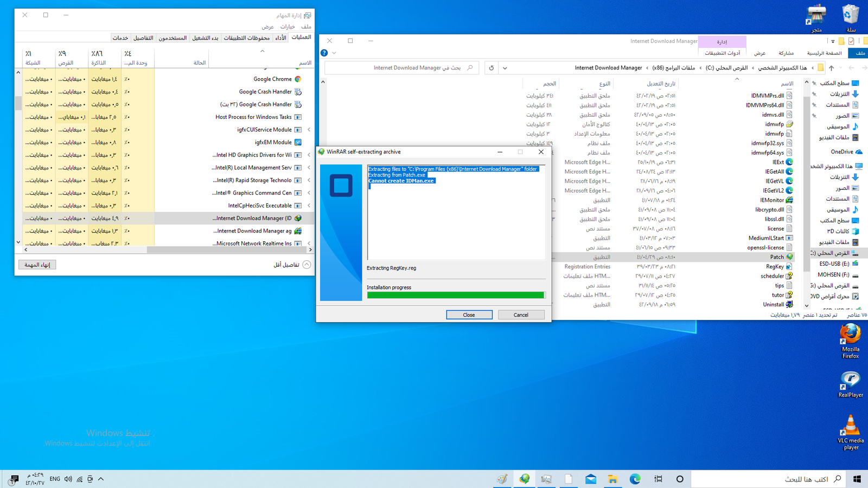
Task: Open the Windows Start menu
Action: (x=857, y=479)
